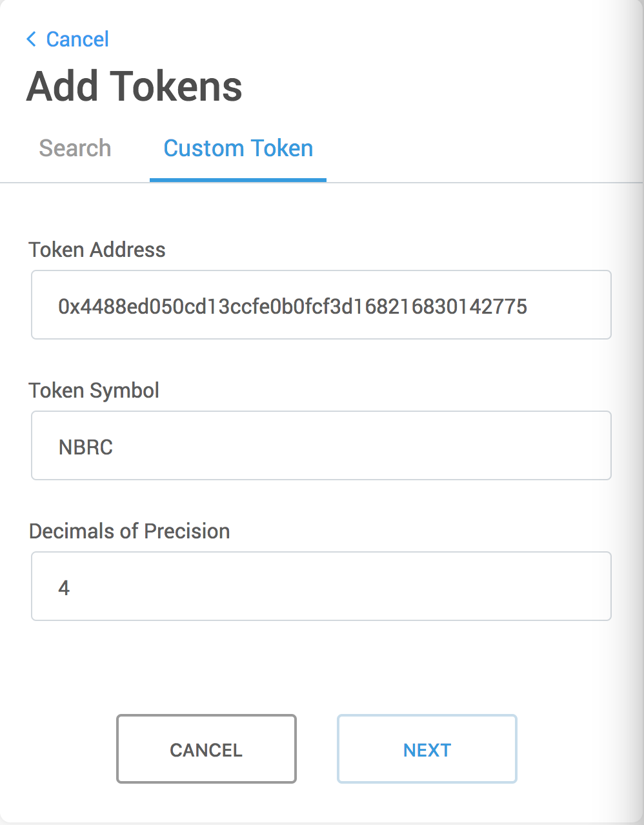Click the blue Cancel link at top
The height and width of the screenshot is (825, 644).
(x=77, y=39)
